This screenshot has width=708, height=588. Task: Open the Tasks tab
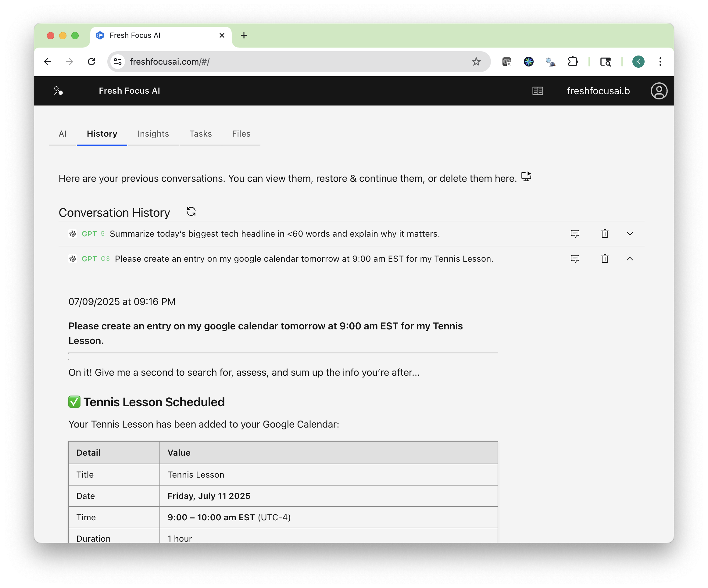[x=200, y=134]
